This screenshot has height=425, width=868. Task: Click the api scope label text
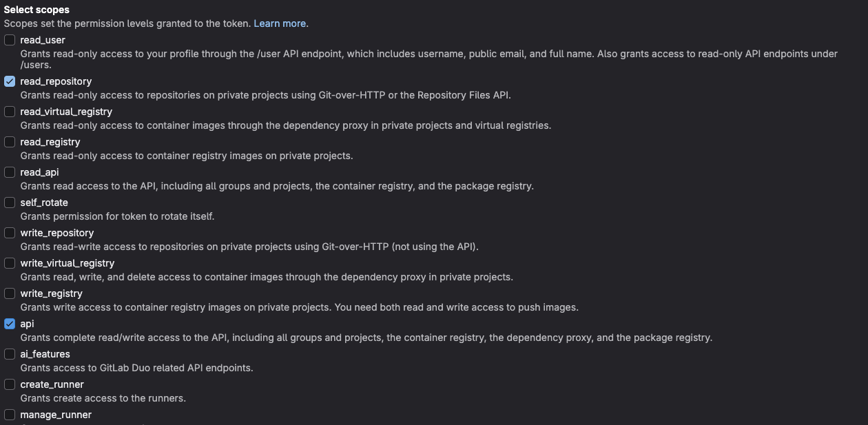[x=27, y=324]
